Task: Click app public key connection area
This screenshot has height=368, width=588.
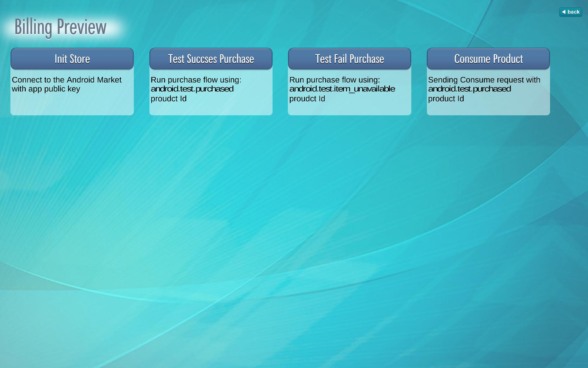Action: point(72,81)
